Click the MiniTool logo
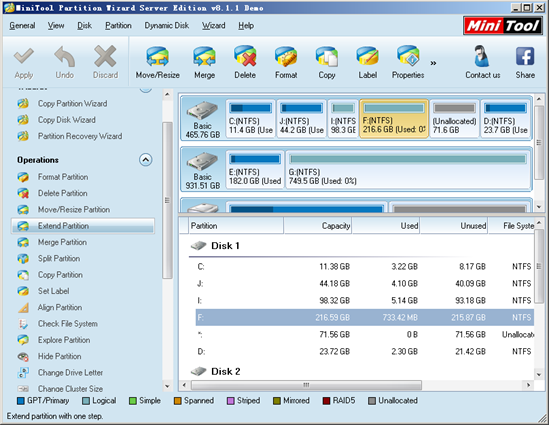 [503, 26]
